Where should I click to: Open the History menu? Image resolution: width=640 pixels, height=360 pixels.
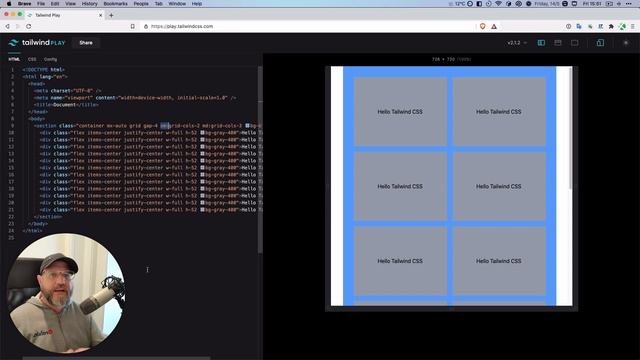click(x=89, y=4)
